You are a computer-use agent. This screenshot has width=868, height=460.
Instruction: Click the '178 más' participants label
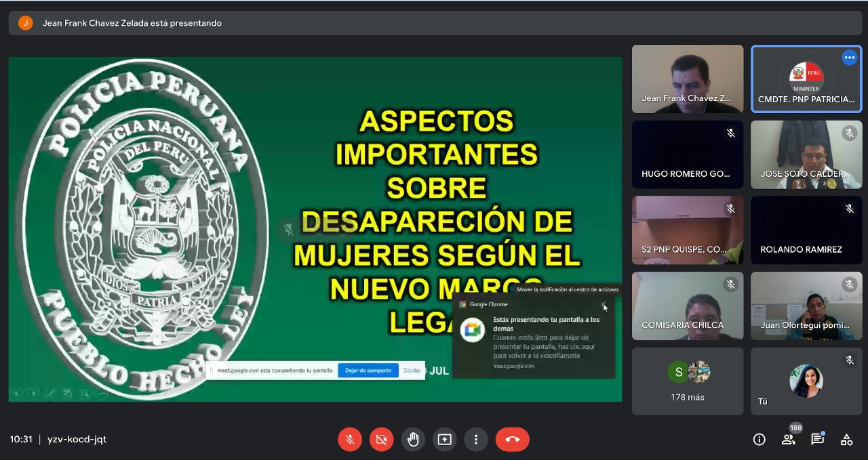tap(688, 398)
